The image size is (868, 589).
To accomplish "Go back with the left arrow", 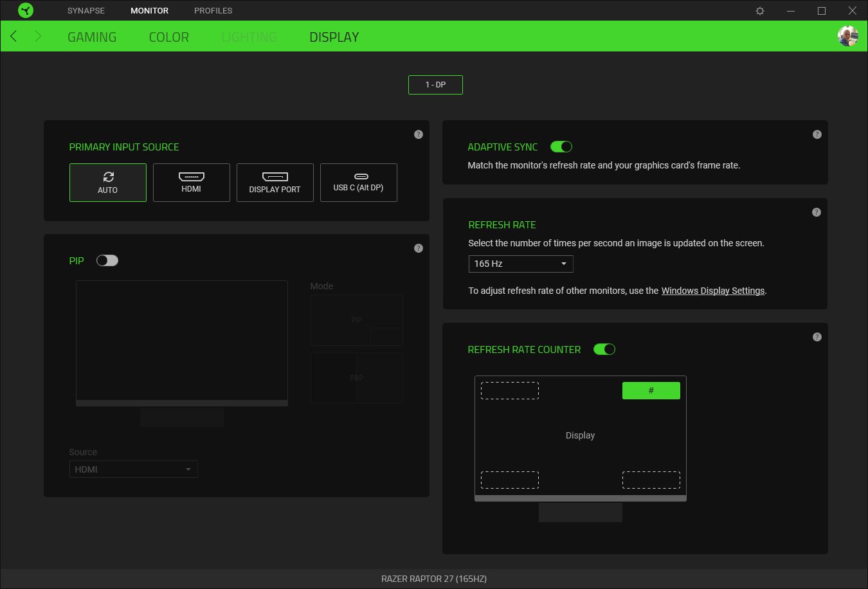I will 14,36.
